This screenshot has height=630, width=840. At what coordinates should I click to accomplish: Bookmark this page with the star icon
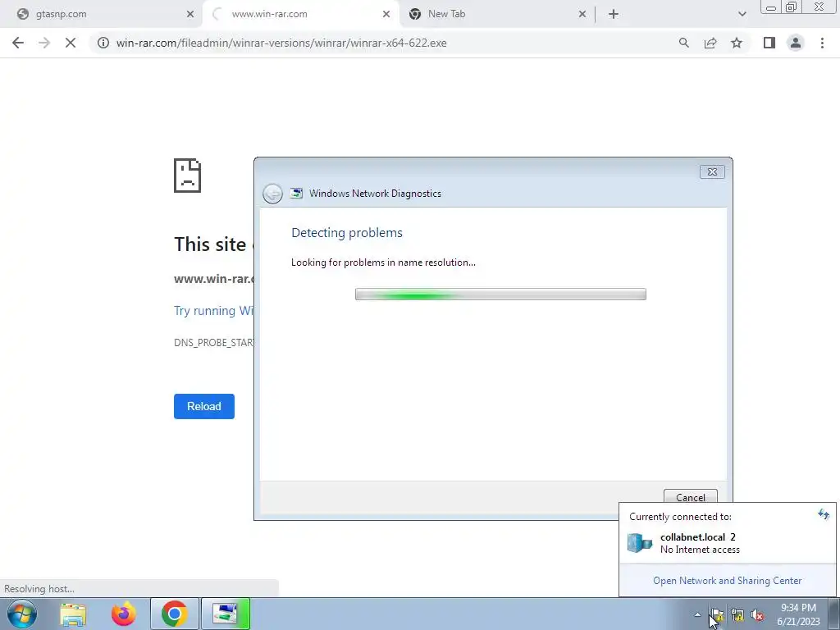tap(737, 43)
